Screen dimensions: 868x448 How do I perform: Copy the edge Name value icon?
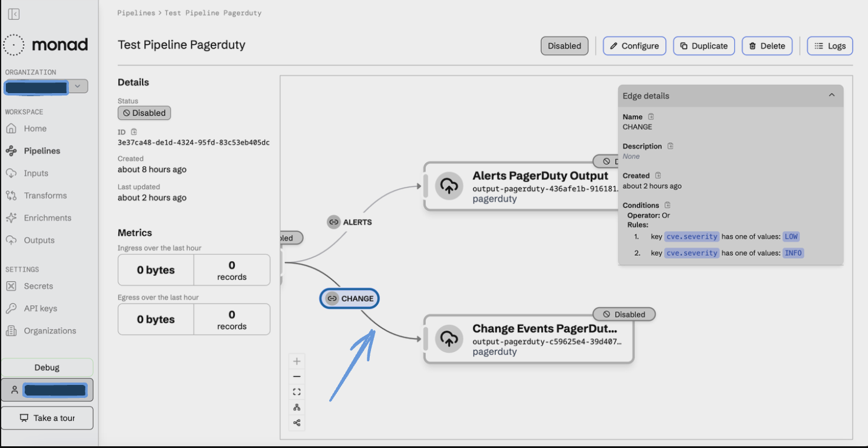pos(651,117)
